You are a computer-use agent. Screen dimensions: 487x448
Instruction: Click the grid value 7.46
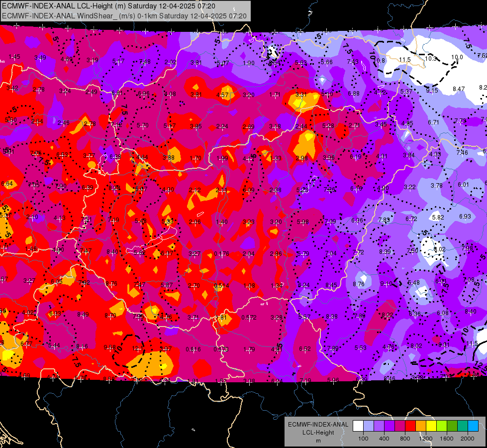point(462,152)
